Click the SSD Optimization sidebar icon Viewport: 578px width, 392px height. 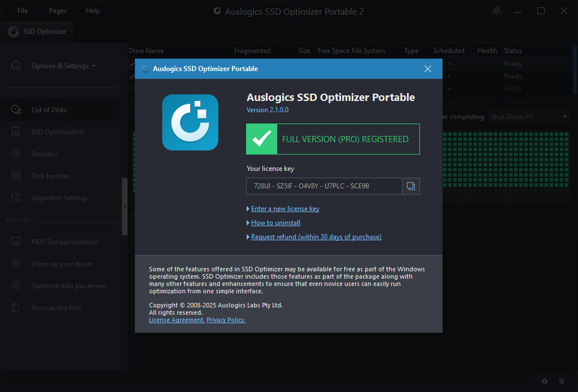pos(15,131)
